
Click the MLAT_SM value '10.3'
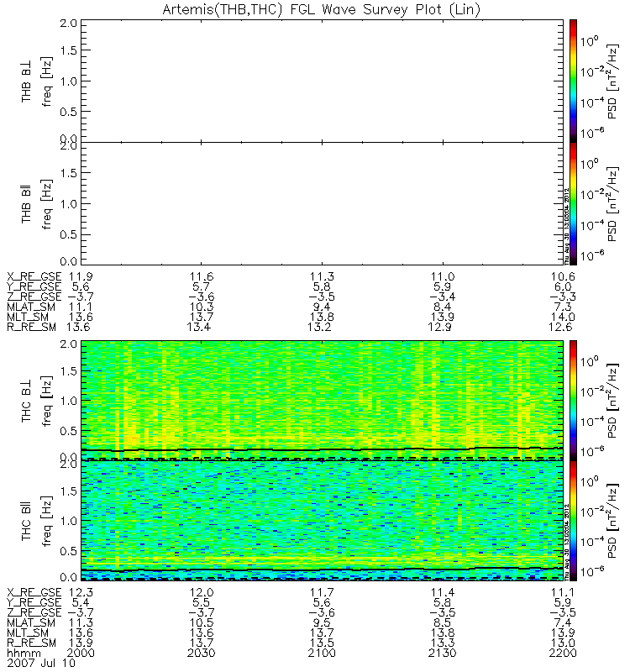(202, 307)
